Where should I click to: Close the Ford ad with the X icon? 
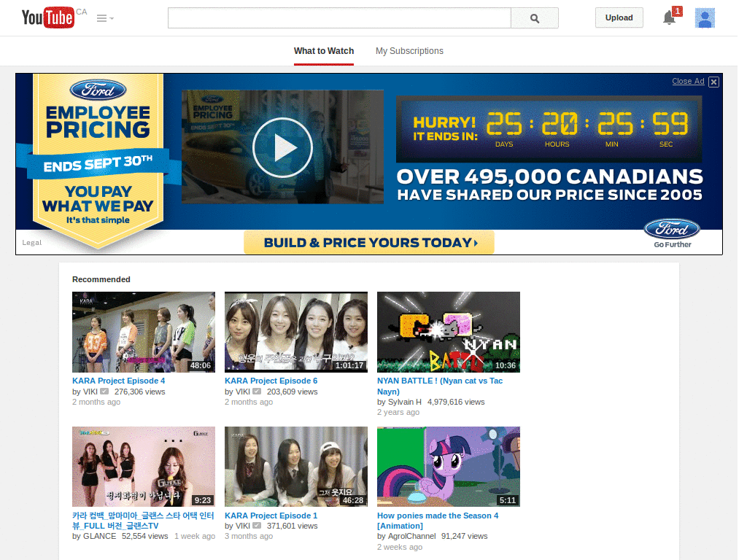pyautogui.click(x=713, y=82)
